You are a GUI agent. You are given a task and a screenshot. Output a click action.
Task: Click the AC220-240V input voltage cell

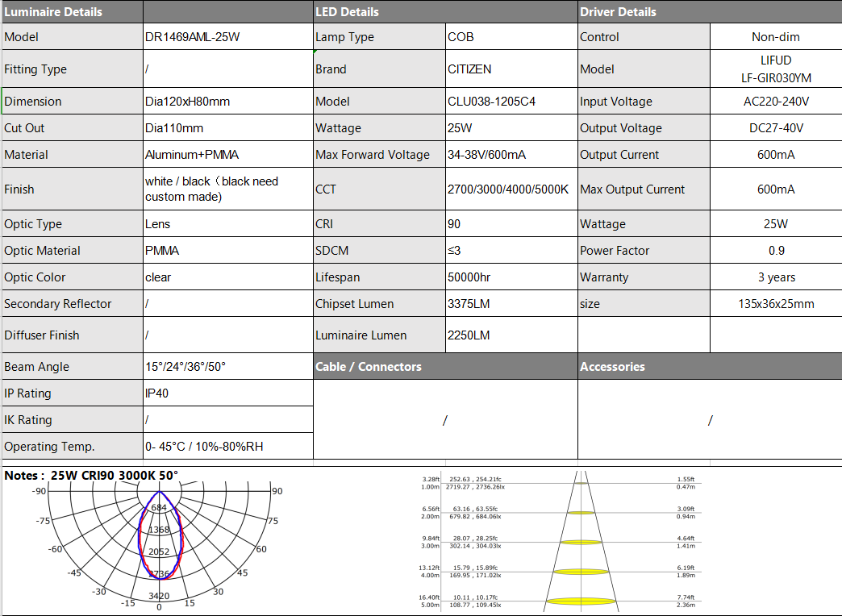pos(776,101)
